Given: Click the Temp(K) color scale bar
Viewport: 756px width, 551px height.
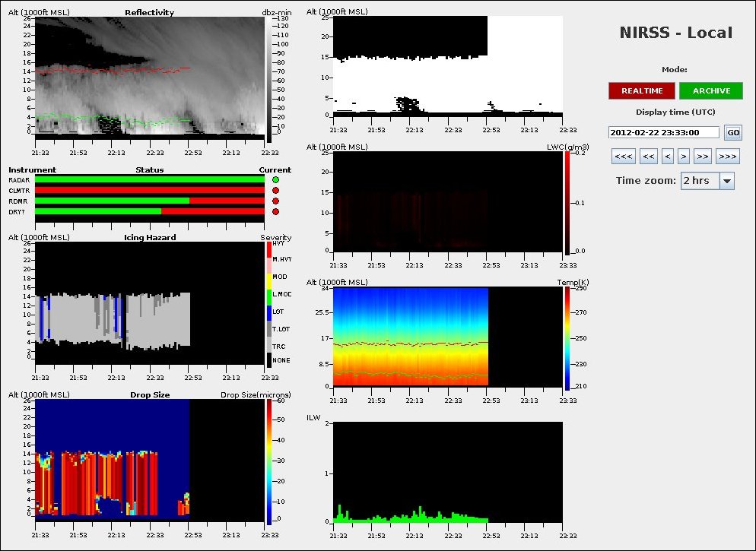Looking at the screenshot, I should (567, 338).
